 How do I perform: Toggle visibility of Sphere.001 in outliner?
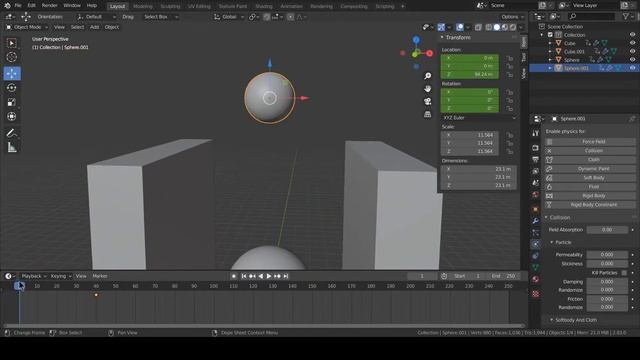click(632, 68)
